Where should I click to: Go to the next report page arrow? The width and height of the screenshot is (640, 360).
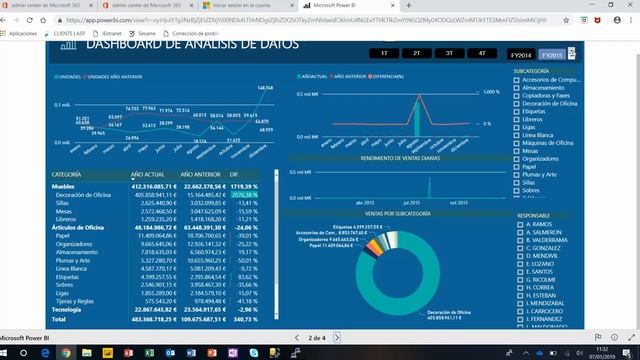tap(337, 338)
